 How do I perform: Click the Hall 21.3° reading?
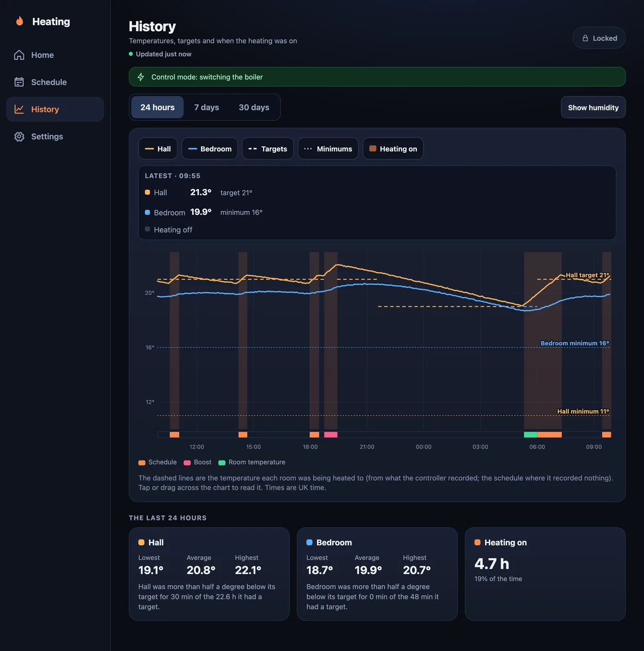tap(201, 192)
